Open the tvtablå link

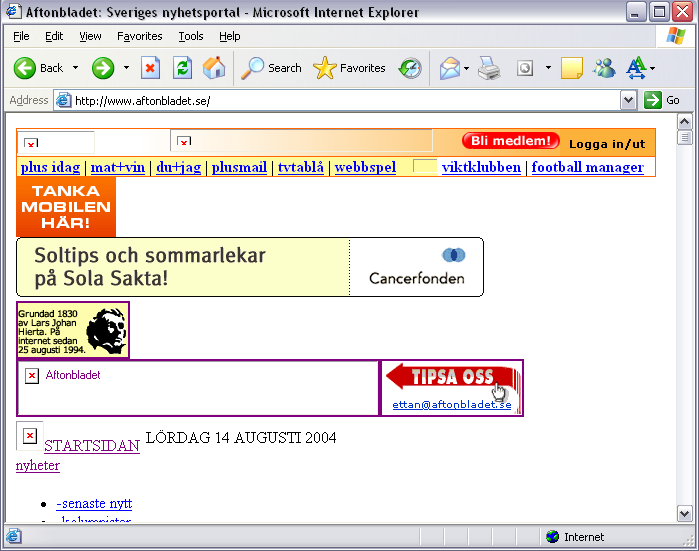(300, 167)
